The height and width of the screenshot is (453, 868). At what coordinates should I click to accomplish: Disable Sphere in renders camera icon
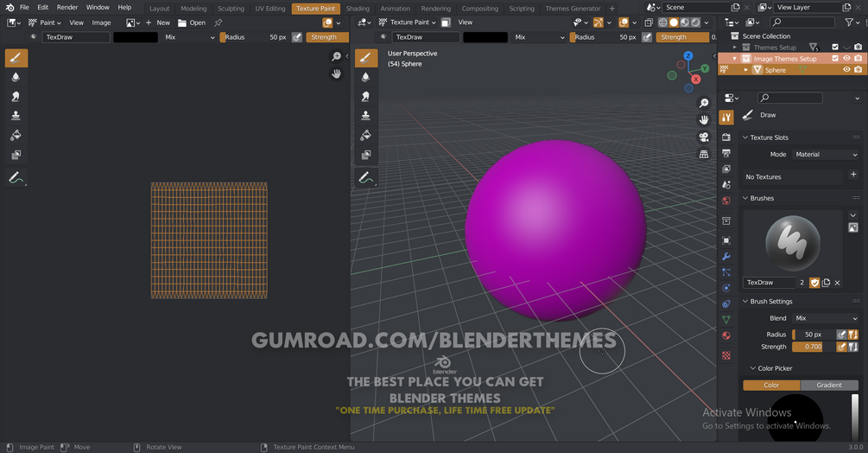[858, 70]
